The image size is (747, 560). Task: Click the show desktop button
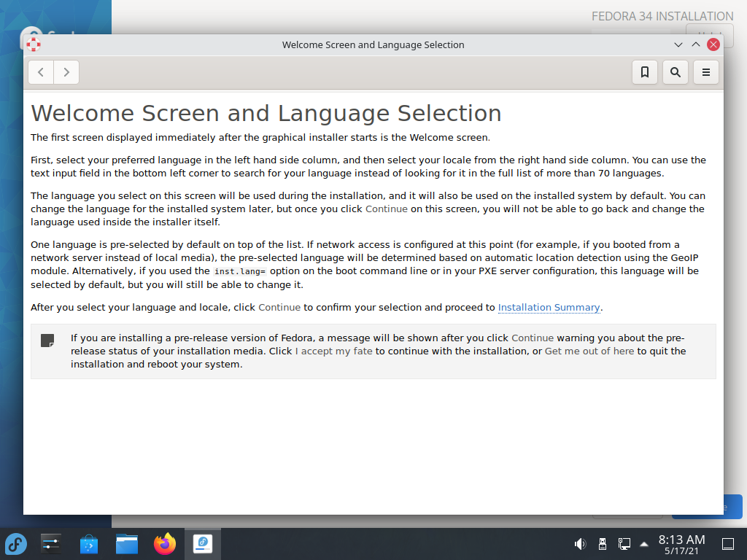728,544
